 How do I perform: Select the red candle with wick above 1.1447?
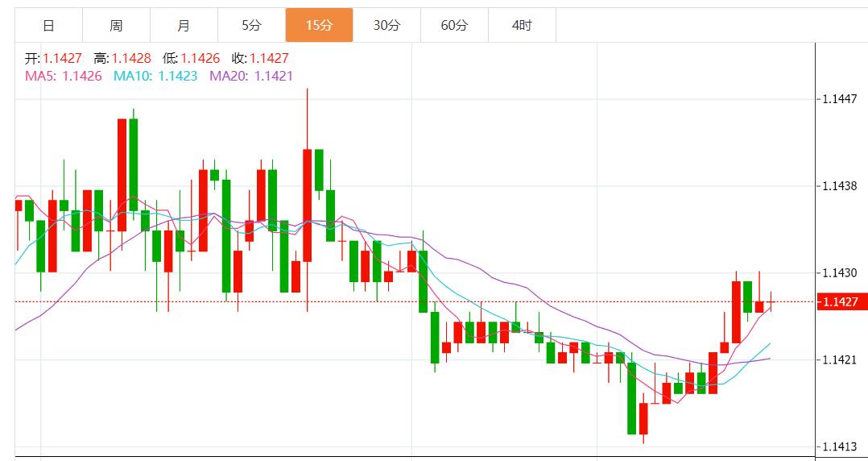pyautogui.click(x=307, y=205)
